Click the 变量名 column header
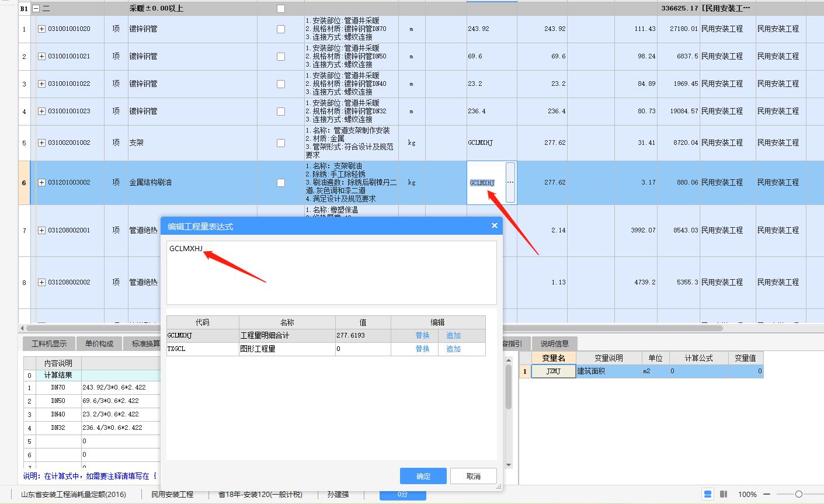 553,358
